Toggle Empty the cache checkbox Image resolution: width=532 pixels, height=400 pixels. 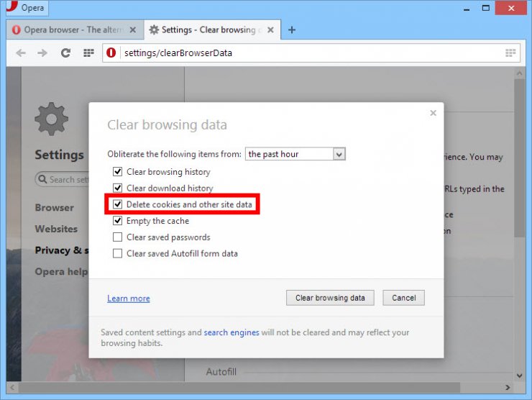(117, 221)
